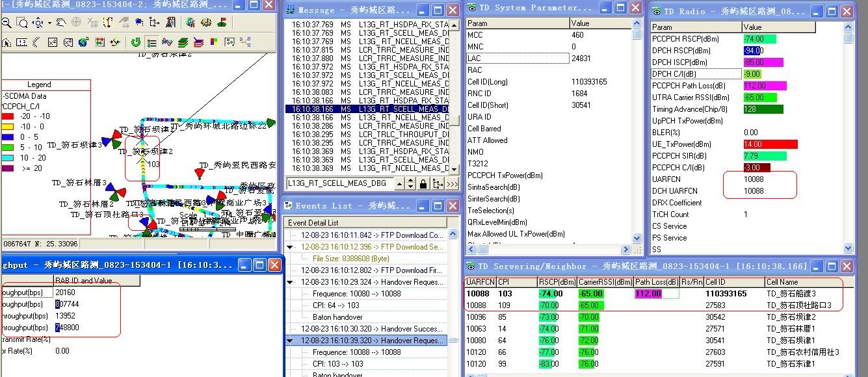This screenshot has width=868, height=377.
Task: Click the Event Detail List header
Action: [x=365, y=223]
